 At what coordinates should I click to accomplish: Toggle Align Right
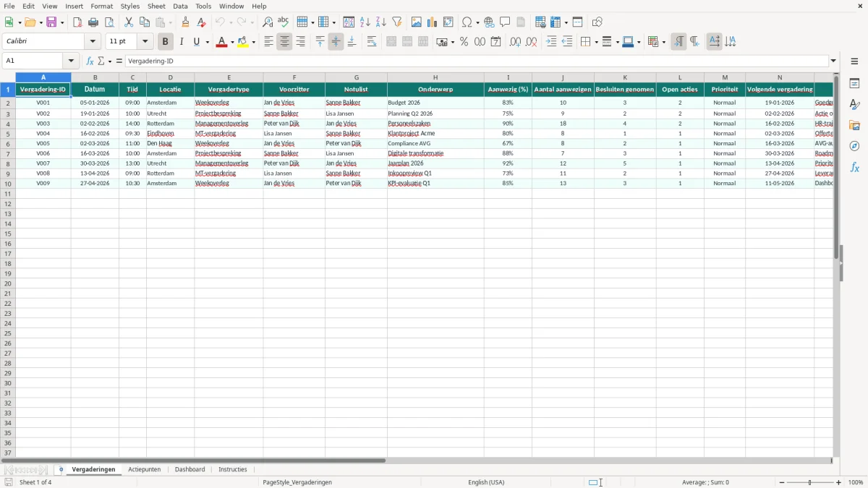[x=300, y=42]
